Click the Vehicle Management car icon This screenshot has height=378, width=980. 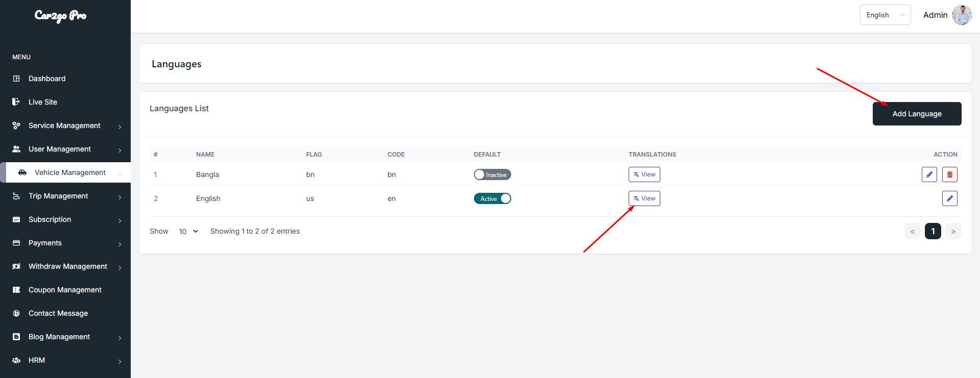[x=22, y=172]
